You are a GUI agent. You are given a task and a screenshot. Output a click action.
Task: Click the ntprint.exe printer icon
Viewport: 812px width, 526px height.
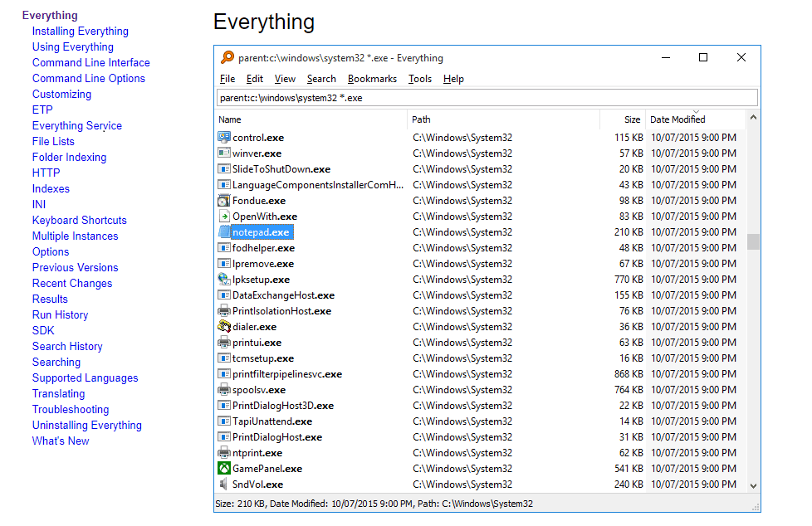(x=223, y=452)
